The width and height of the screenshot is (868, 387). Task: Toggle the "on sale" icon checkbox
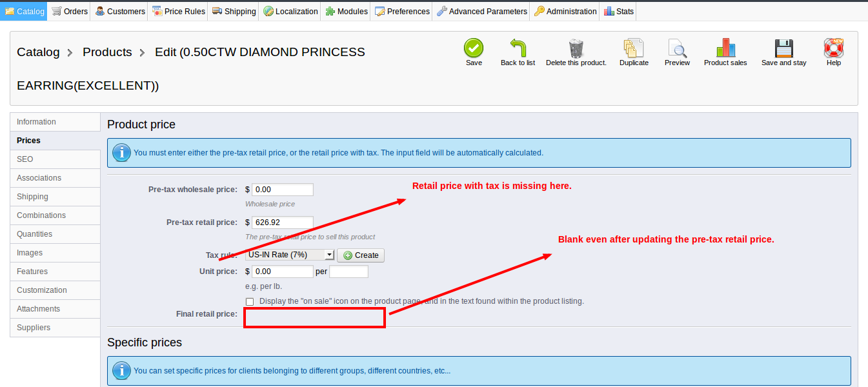[x=250, y=302]
